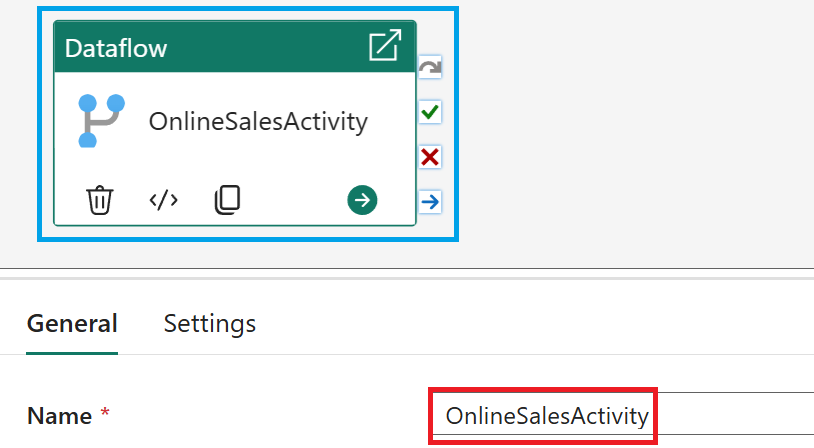Click the Dataflow title in the card header

pos(116,48)
